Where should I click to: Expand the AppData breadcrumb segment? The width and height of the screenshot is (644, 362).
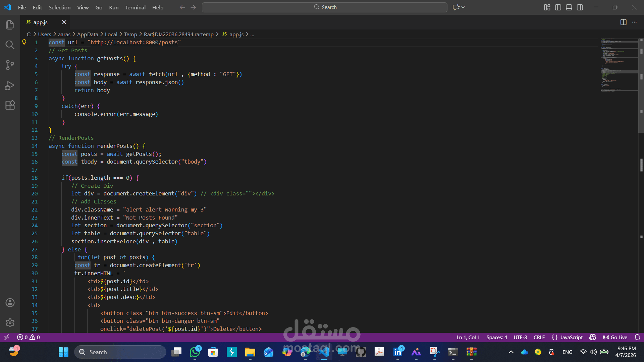pyautogui.click(x=88, y=34)
